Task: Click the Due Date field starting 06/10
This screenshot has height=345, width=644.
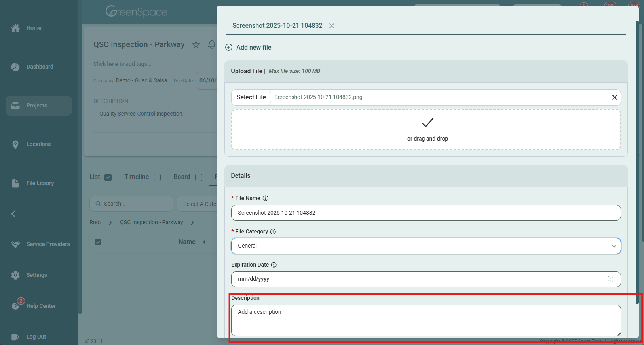Action: pos(207,81)
